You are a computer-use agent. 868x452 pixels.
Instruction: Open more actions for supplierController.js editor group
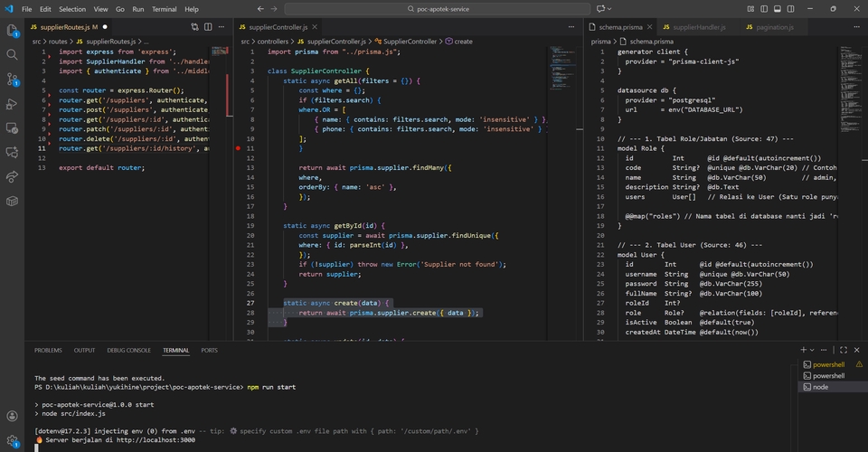(x=571, y=26)
